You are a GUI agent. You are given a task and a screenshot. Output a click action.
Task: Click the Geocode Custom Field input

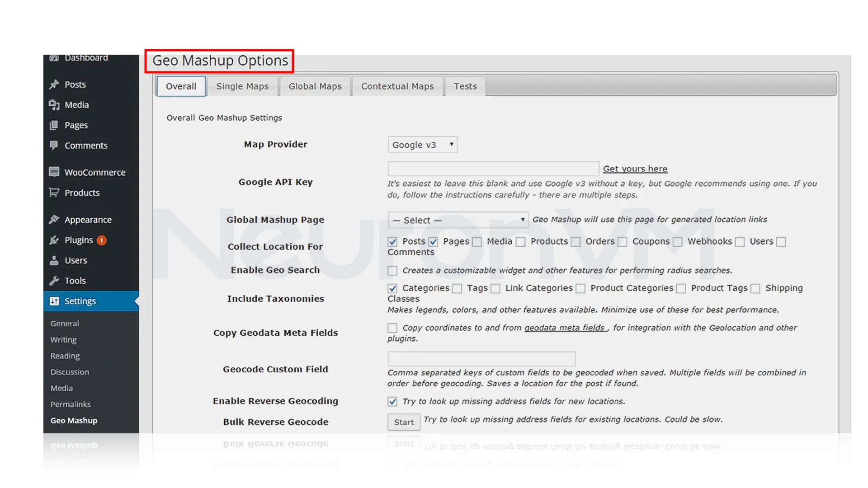click(x=481, y=359)
